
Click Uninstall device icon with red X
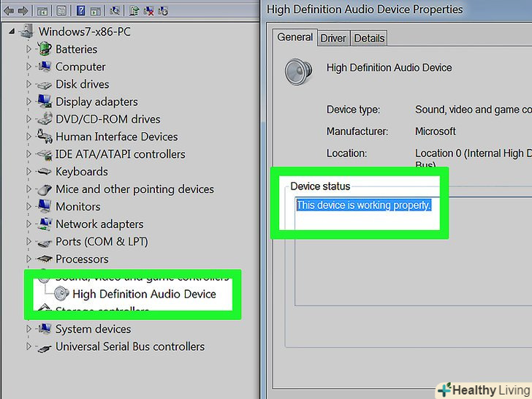[148, 11]
